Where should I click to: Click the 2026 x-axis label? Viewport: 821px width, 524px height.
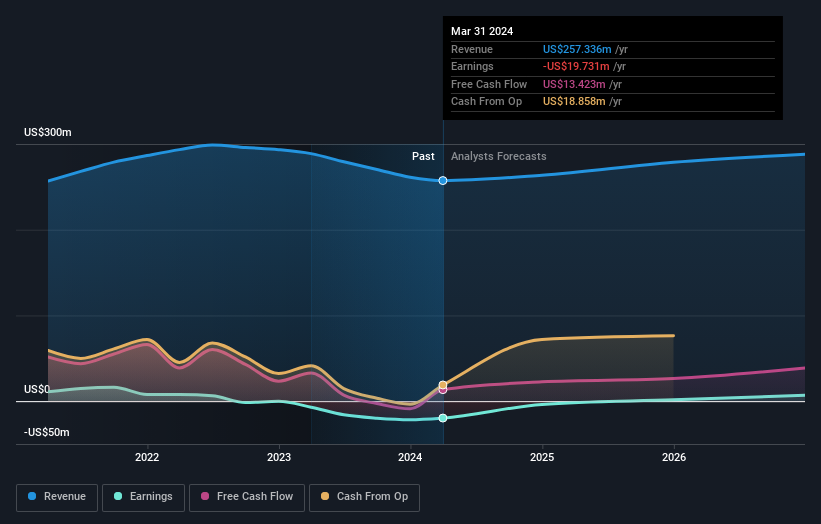pos(674,457)
